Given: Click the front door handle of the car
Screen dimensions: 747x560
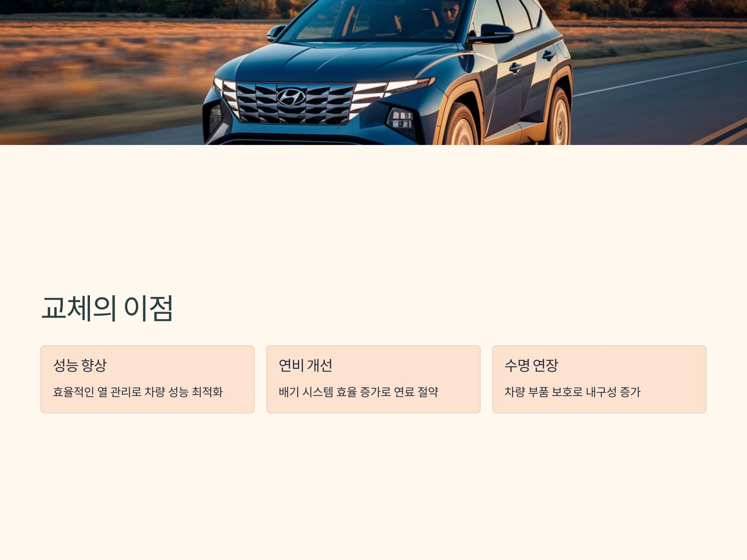Looking at the screenshot, I should [515, 68].
